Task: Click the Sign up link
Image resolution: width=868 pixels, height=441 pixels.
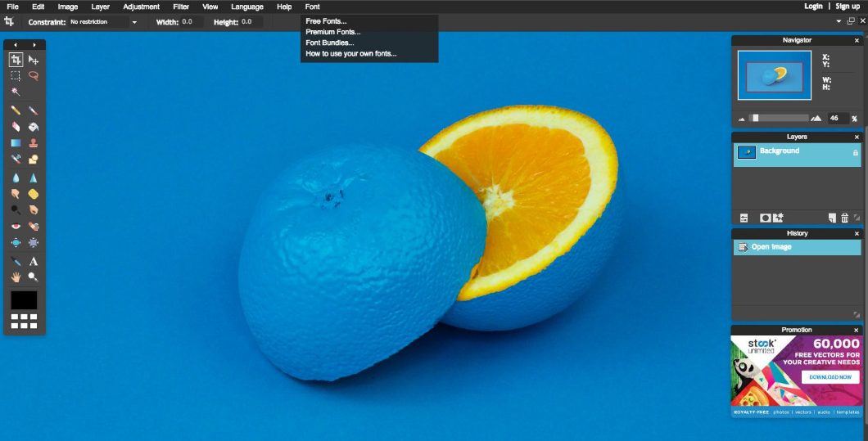Action: (848, 6)
